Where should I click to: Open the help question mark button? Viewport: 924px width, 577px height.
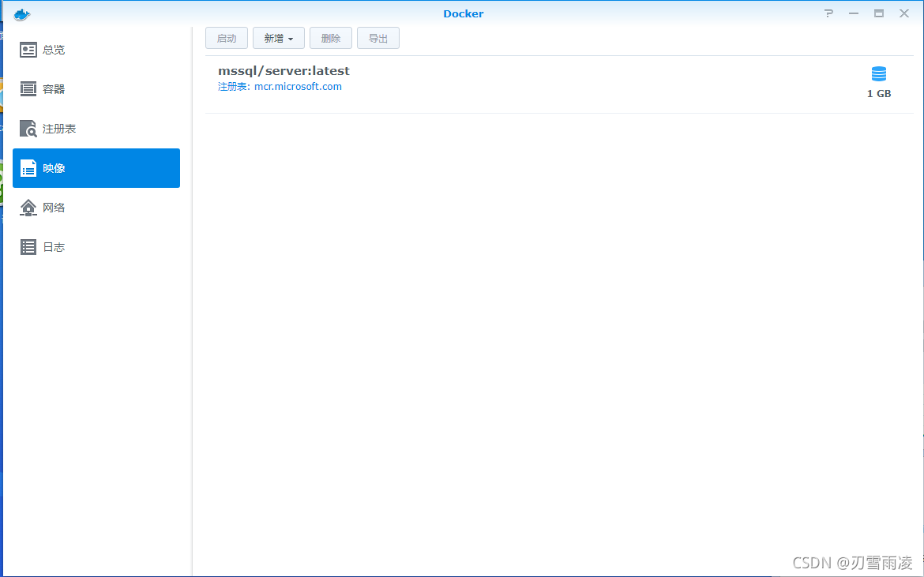point(828,13)
